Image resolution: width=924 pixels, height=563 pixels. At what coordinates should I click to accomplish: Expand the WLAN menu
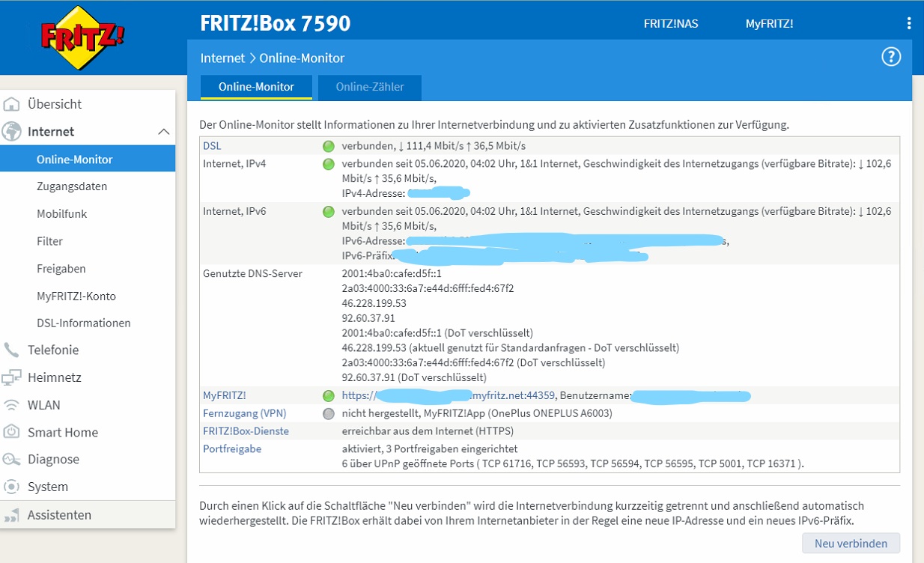click(x=44, y=405)
